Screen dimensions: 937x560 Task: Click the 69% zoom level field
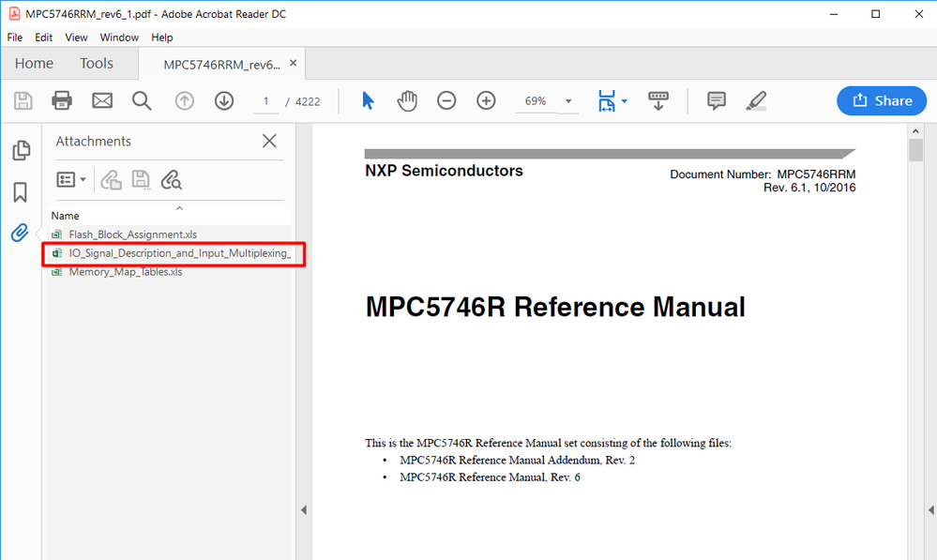coord(536,101)
